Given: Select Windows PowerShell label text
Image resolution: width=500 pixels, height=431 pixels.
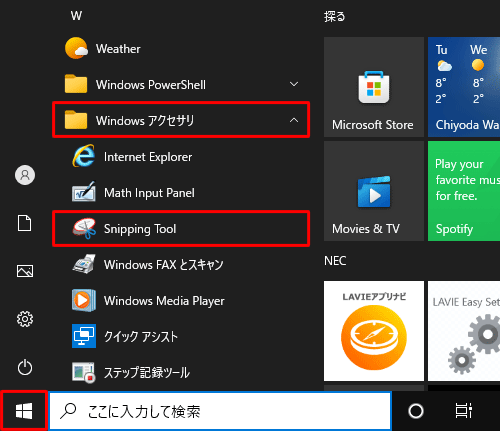Looking at the screenshot, I should click(x=151, y=85).
